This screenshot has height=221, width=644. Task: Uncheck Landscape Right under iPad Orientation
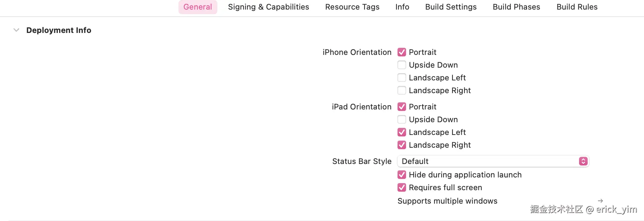tap(402, 145)
